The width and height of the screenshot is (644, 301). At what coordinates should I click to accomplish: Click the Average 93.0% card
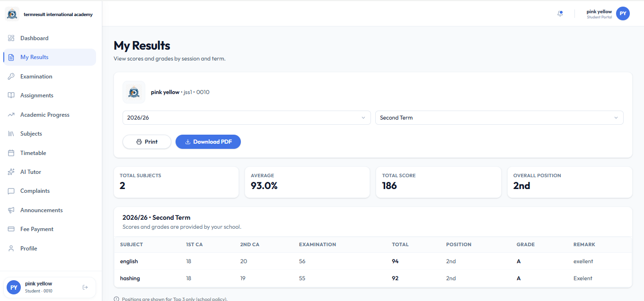(x=308, y=182)
